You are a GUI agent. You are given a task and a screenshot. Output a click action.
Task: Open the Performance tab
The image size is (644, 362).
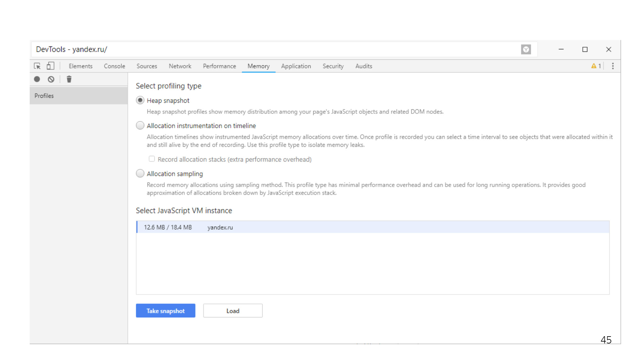click(219, 66)
